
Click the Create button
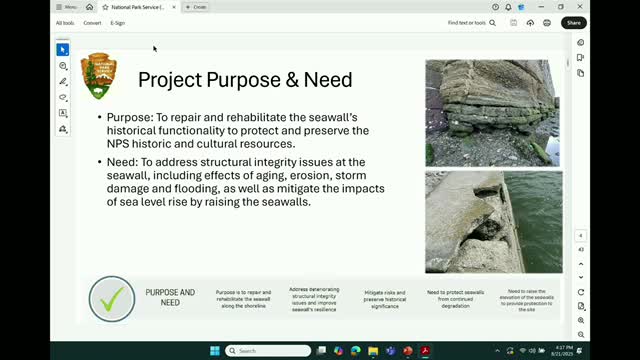coord(196,7)
